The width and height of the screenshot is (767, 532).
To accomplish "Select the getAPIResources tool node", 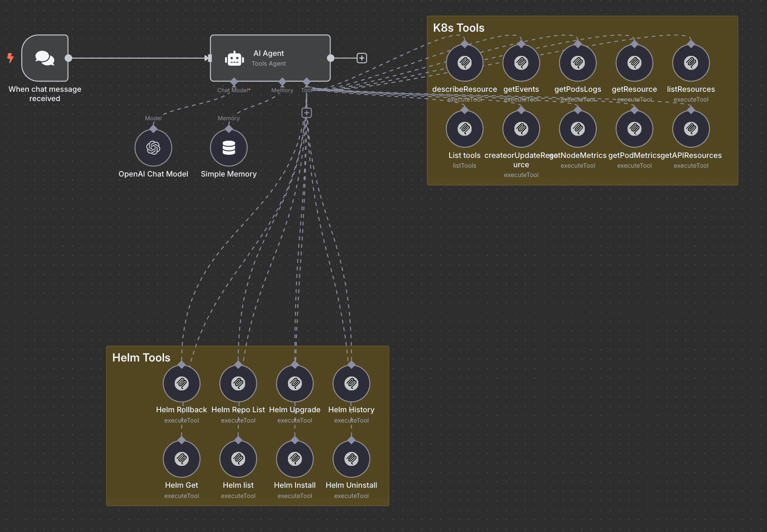I will pos(691,129).
